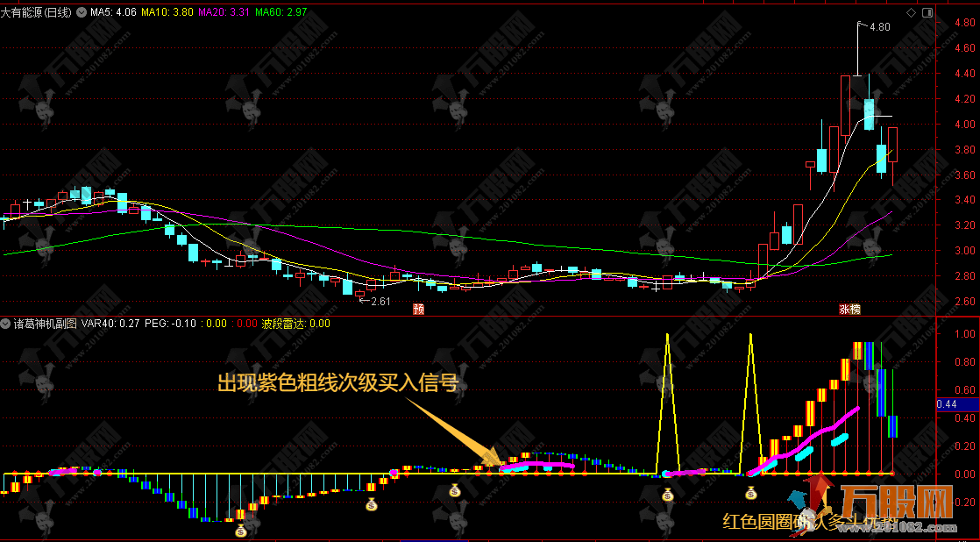Open the dropdown beside 诸葛神机副图 title

pyautogui.click(x=6, y=324)
